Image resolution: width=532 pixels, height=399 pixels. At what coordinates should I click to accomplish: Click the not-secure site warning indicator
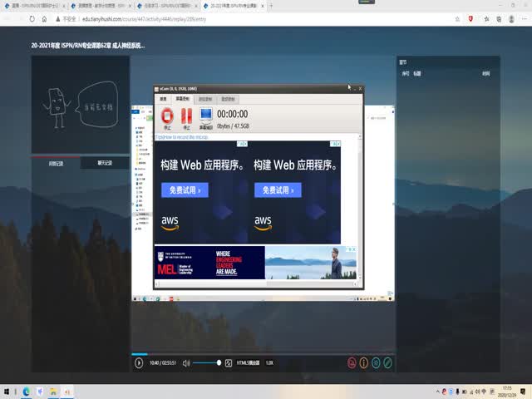point(66,19)
